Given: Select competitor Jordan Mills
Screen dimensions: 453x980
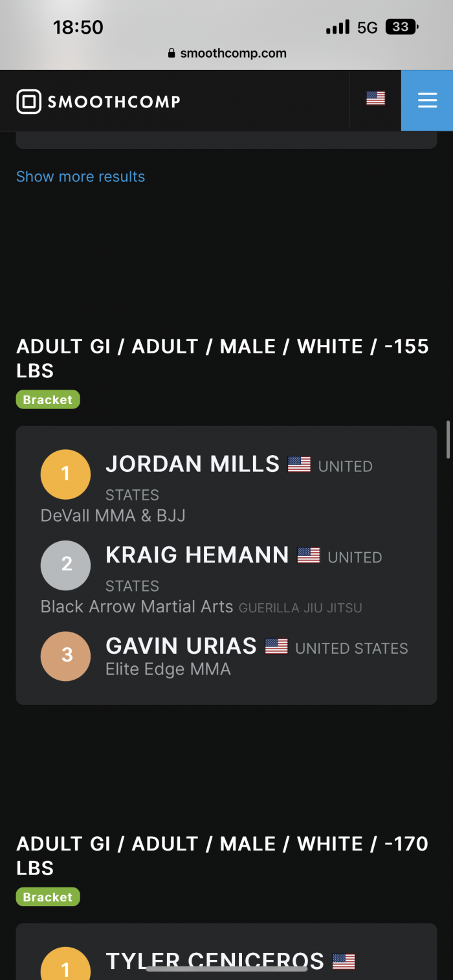Looking at the screenshot, I should point(192,464).
